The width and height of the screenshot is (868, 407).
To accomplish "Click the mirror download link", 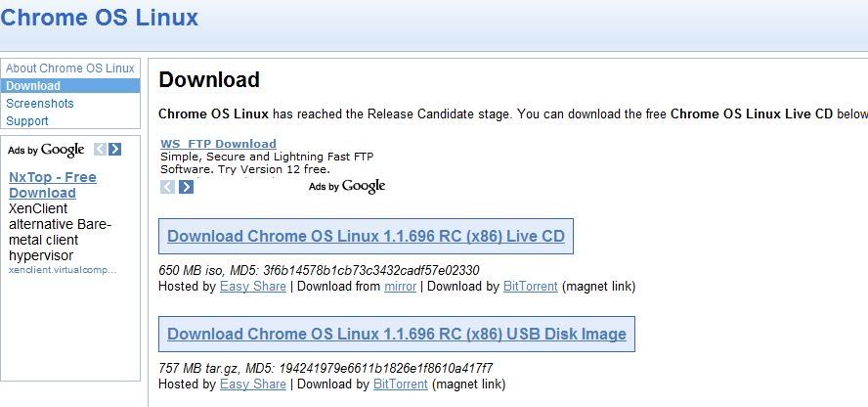I will (400, 287).
